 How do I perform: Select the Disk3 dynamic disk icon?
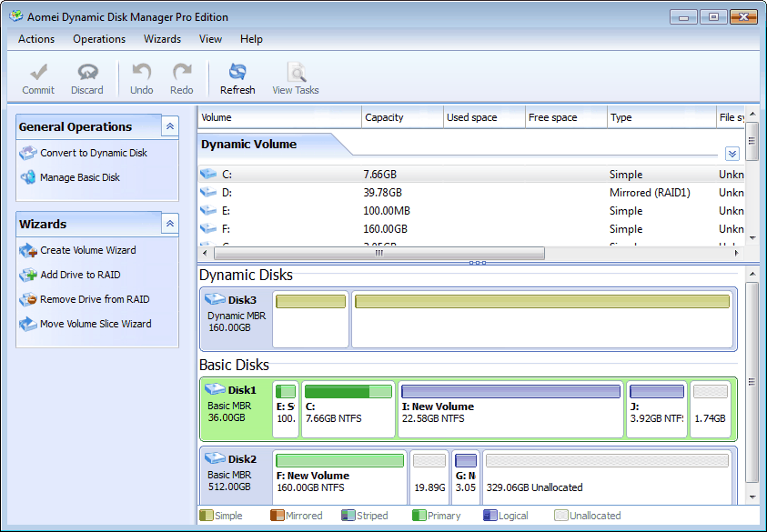tap(215, 299)
